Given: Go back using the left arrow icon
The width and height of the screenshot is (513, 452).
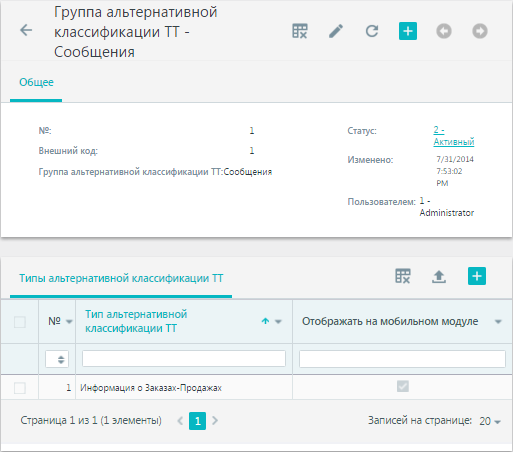Looking at the screenshot, I should [x=26, y=30].
